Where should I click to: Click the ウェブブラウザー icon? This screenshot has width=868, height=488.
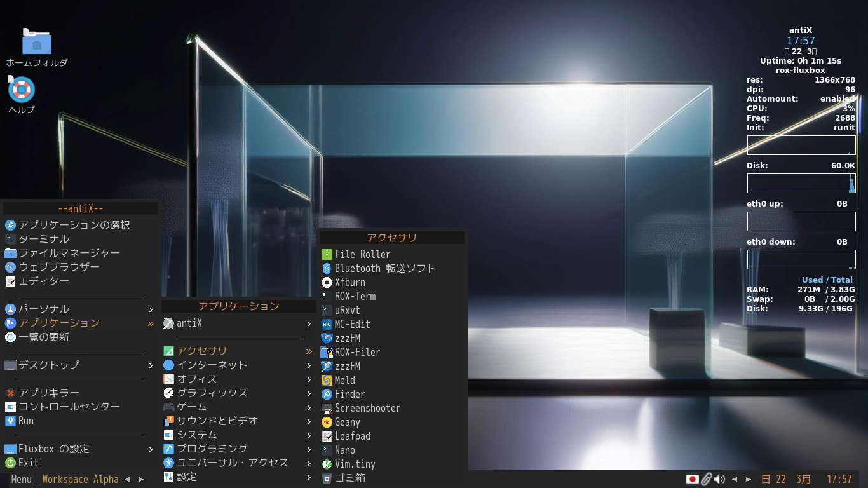click(x=10, y=267)
